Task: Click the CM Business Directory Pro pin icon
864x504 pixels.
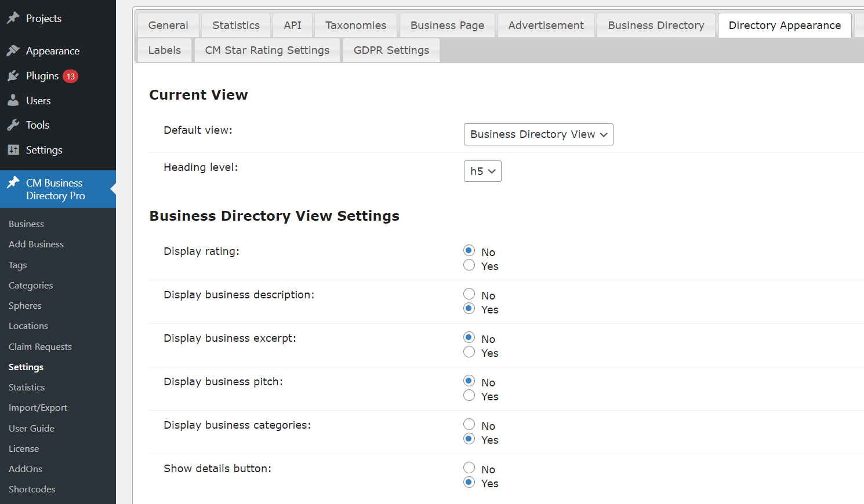Action: coord(13,183)
